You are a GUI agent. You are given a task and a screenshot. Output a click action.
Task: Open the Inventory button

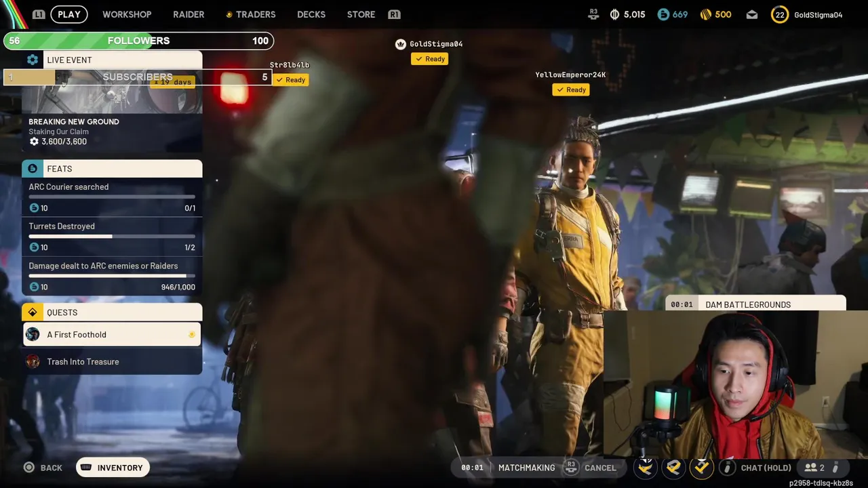click(113, 468)
